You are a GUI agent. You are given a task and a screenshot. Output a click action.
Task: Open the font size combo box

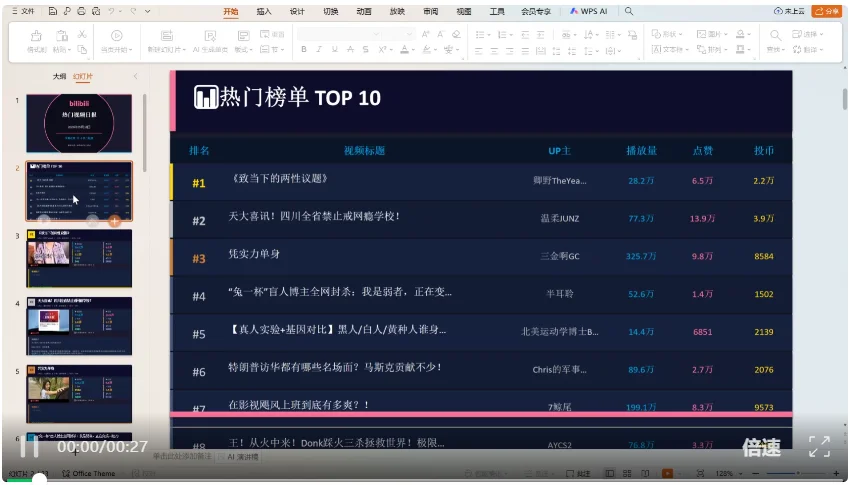coord(399,34)
